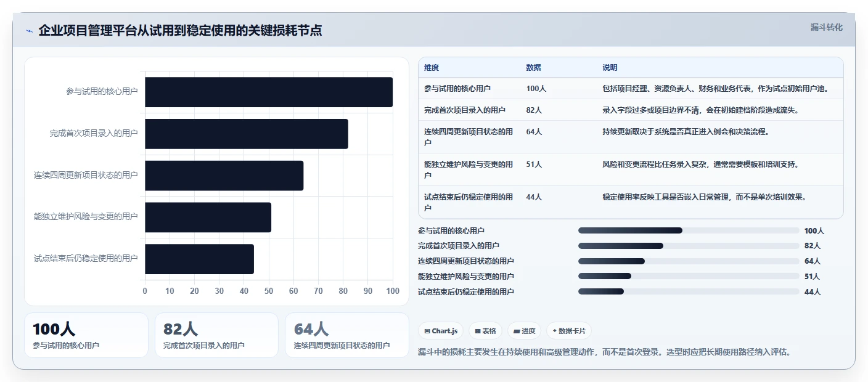This screenshot has height=382, width=868.
Task: Click table cell 能独立维护风险与变更的用户 in 维度 column
Action: (x=469, y=169)
